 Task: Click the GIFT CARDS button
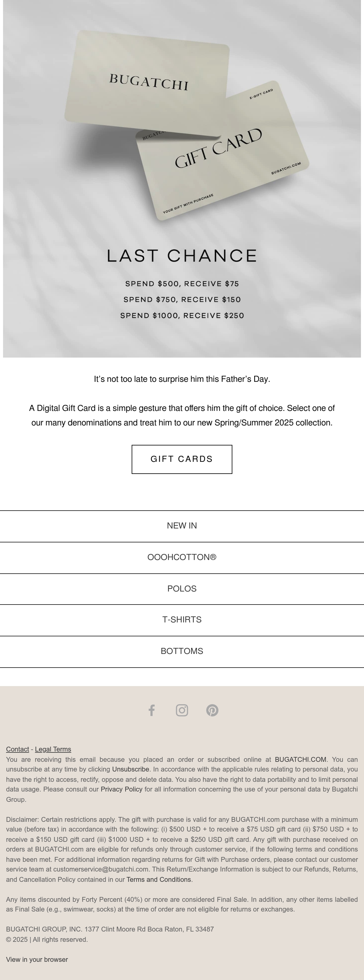tap(182, 459)
